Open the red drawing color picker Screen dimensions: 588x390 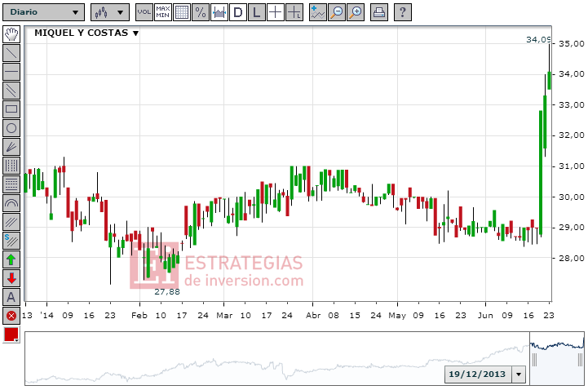click(x=11, y=335)
